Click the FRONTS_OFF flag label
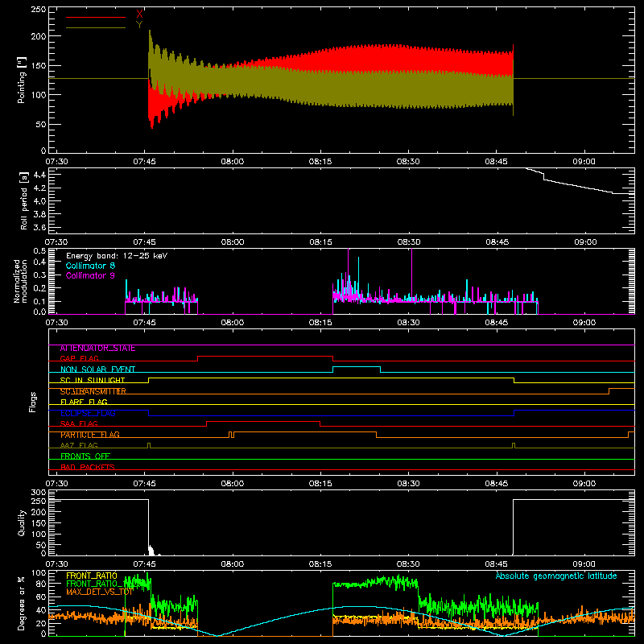 [x=85, y=456]
